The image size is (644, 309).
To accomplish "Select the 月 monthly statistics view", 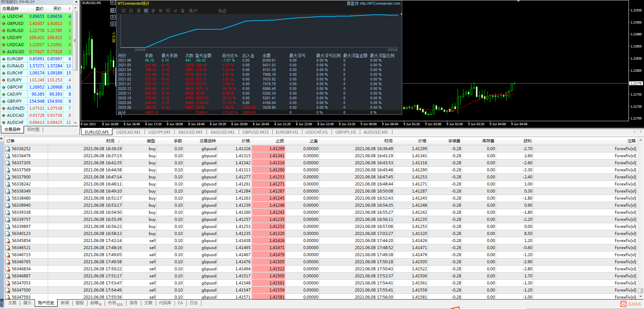I will pos(146,11).
